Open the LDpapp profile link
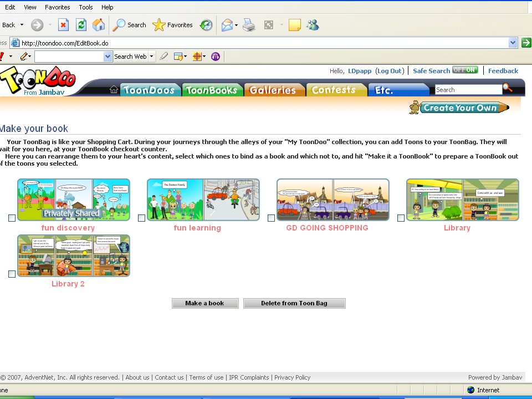Viewport: 532px width, 399px height. click(x=360, y=71)
